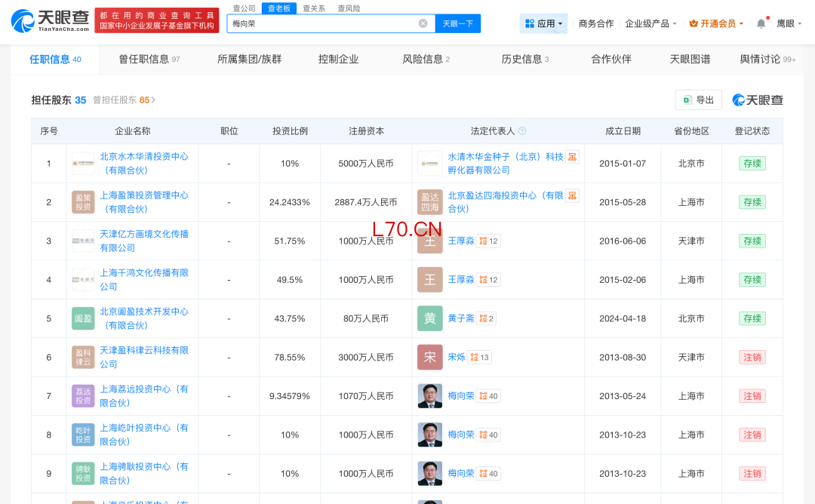Open the 所属集团/族群 tab
Image resolution: width=815 pixels, height=504 pixels.
coord(250,60)
